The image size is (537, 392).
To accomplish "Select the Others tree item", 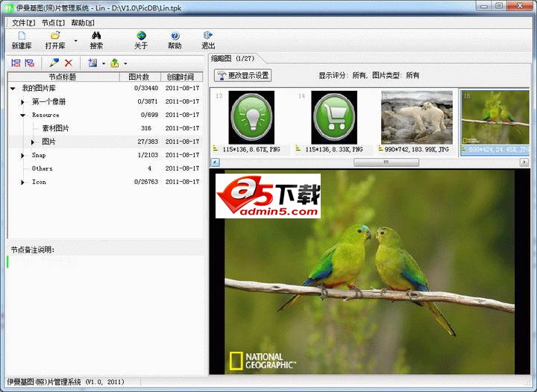I will (x=42, y=168).
